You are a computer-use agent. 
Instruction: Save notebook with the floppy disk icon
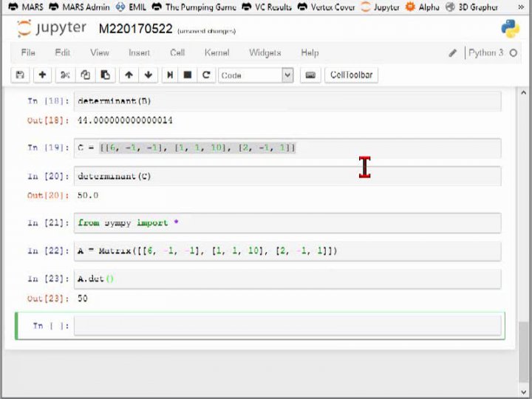click(20, 75)
